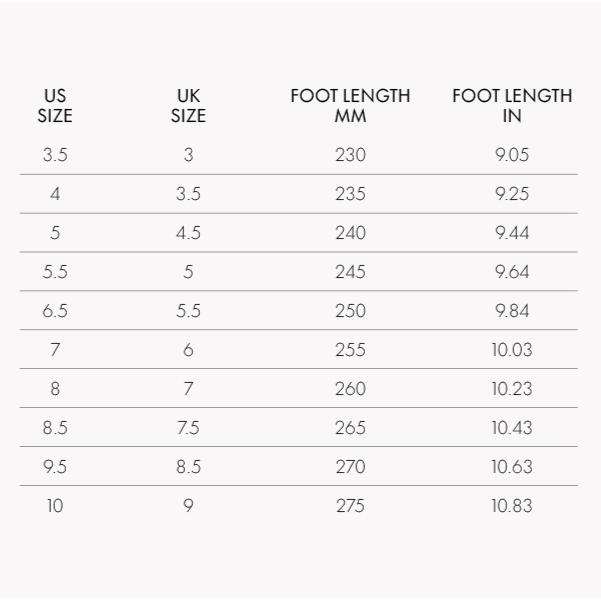Click UK size 7.5 cell
601x600 pixels.
(188, 428)
